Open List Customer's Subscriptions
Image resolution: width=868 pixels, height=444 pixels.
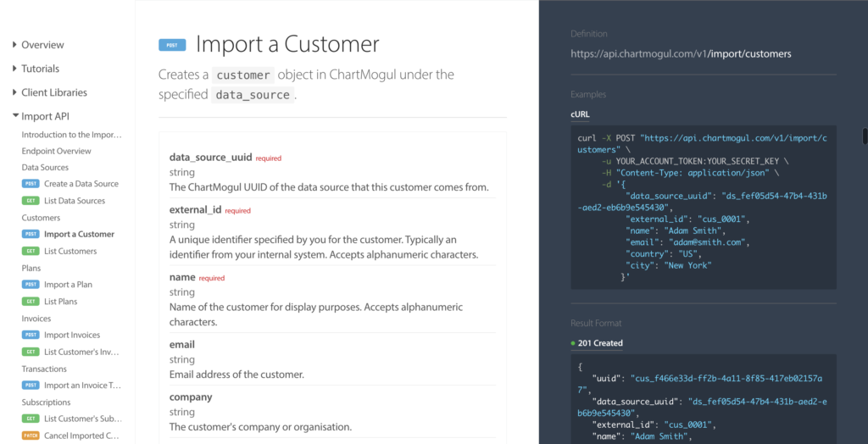[x=83, y=419]
